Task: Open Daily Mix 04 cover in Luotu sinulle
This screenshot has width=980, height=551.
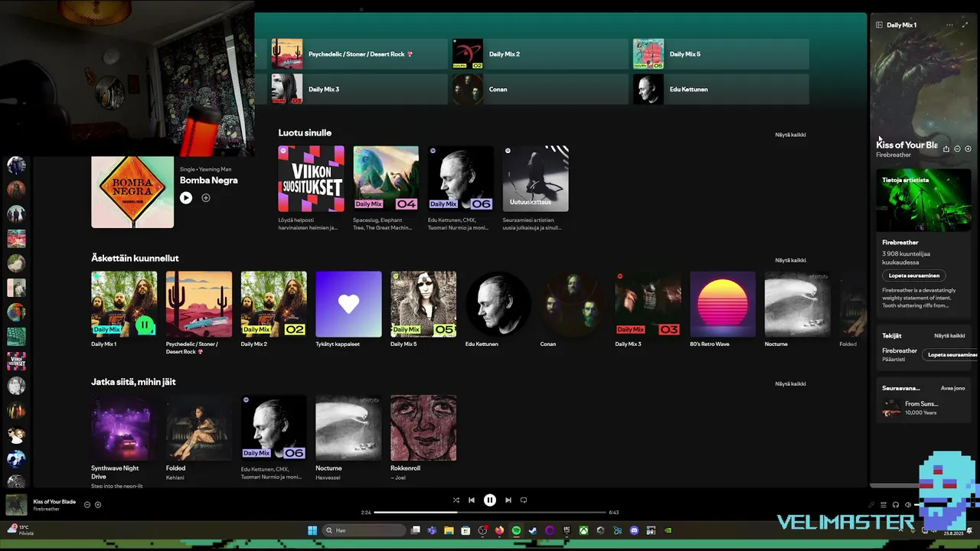Action: 386,179
